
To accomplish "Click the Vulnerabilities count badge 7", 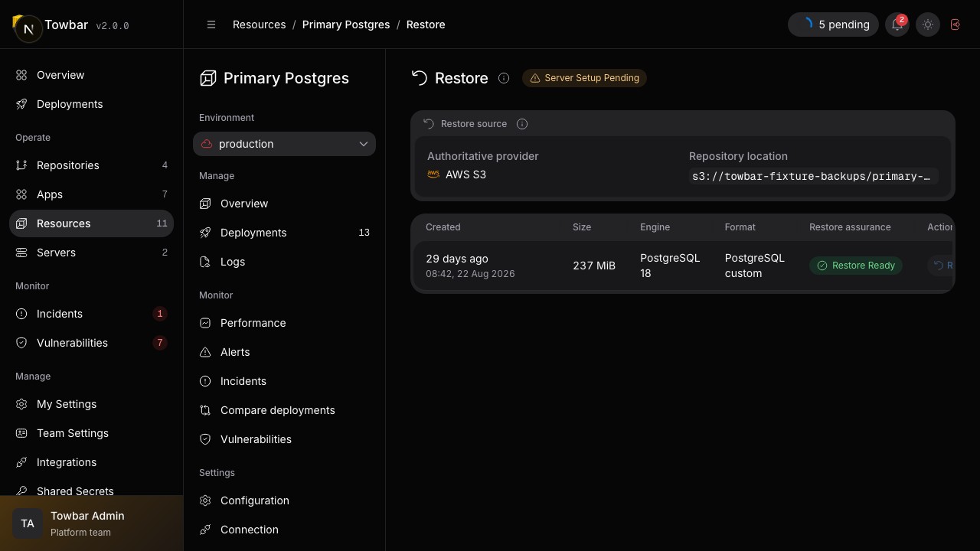I will pyautogui.click(x=160, y=343).
